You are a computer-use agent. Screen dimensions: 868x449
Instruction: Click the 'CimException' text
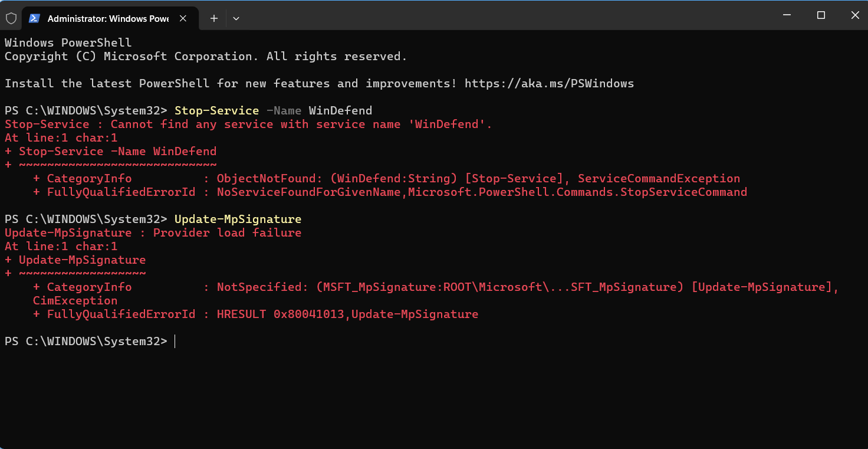pyautogui.click(x=75, y=300)
